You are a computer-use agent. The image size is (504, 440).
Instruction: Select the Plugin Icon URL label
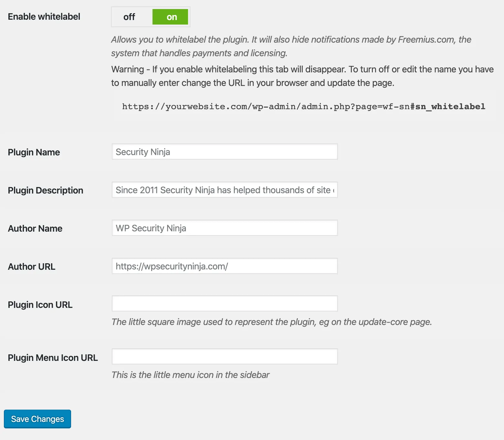(40, 305)
